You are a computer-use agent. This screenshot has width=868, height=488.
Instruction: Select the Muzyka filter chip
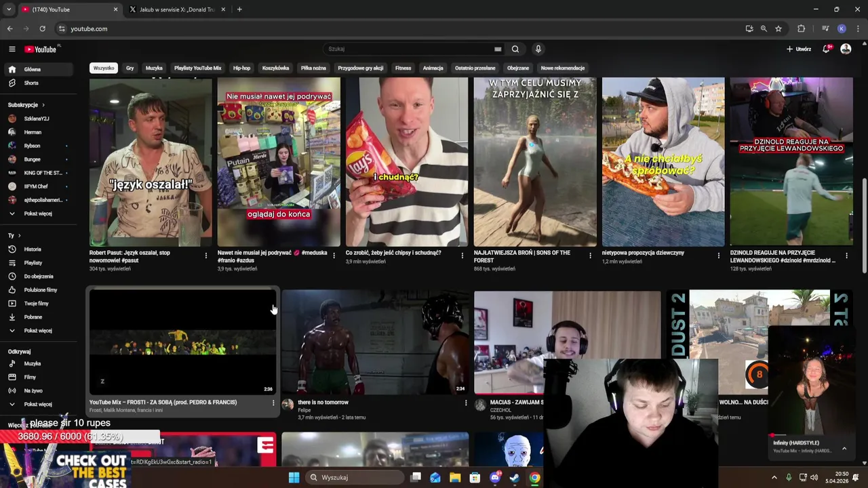pyautogui.click(x=154, y=68)
